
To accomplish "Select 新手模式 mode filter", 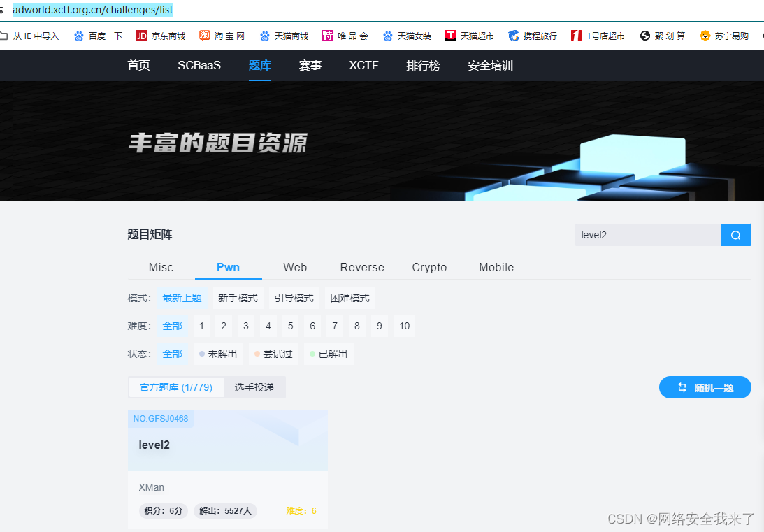I will coord(238,298).
